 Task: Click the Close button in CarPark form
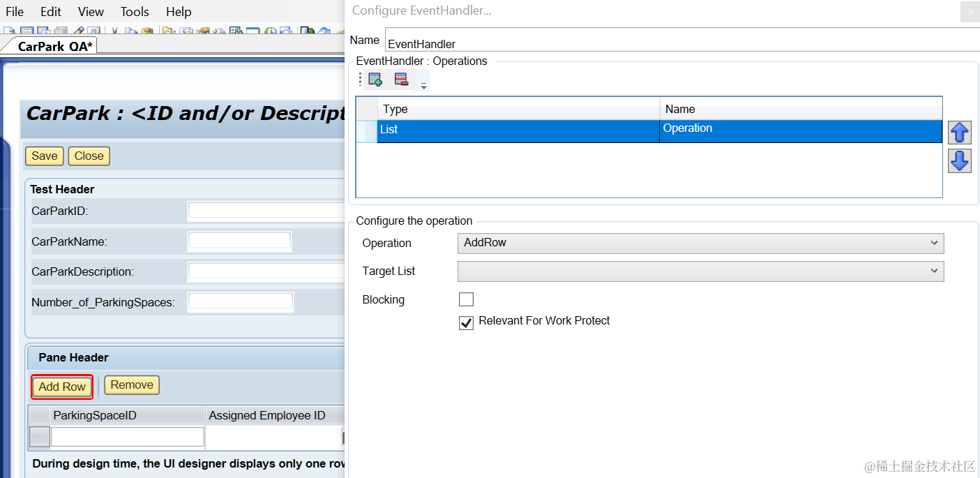(x=89, y=156)
